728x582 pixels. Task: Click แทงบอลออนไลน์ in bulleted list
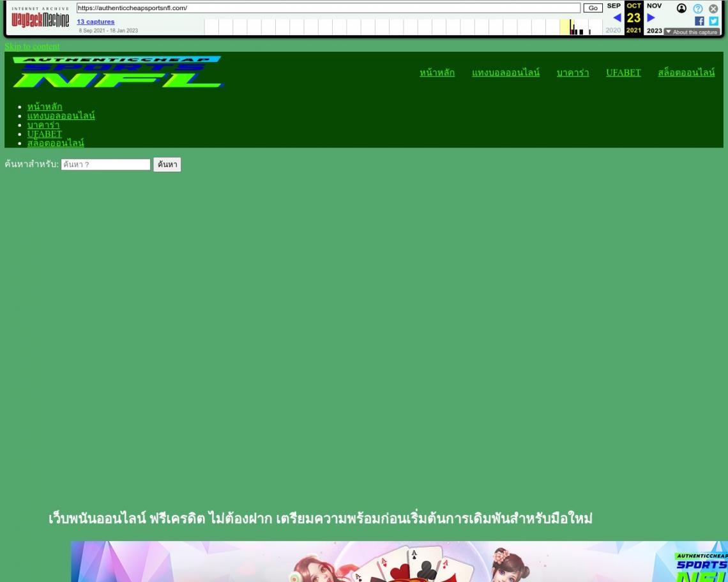click(61, 116)
